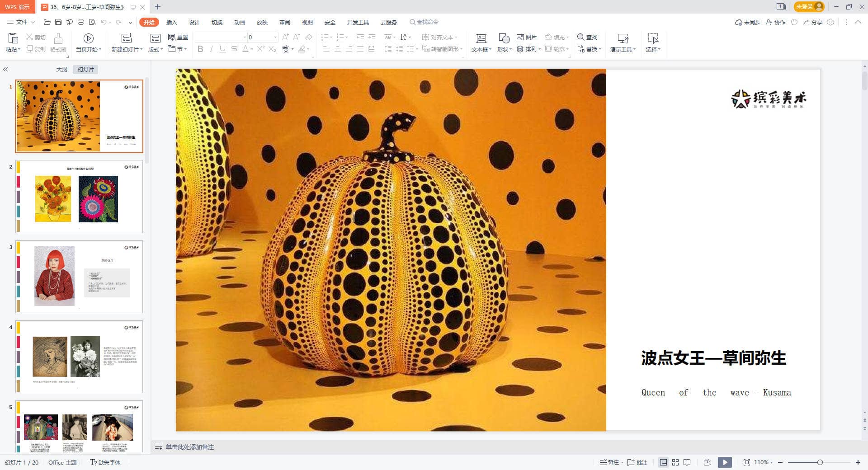The image size is (868, 470).
Task: Click the Undo arrow icon
Action: (104, 22)
